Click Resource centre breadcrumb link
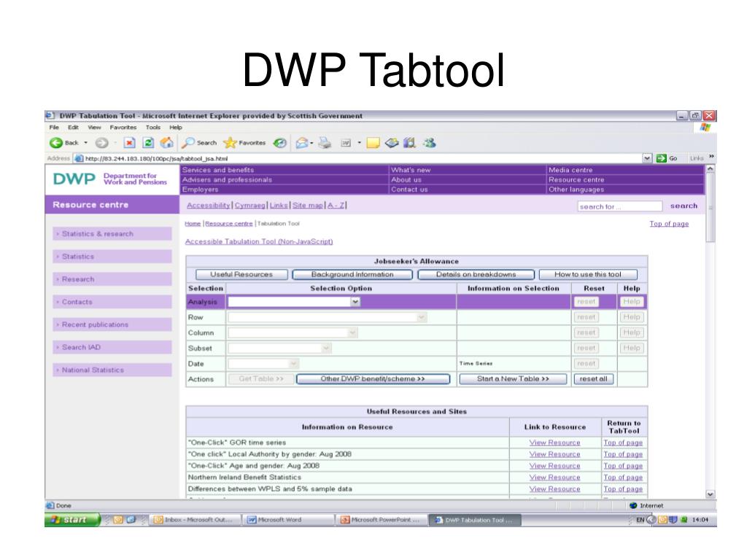The image size is (747, 560). point(228,224)
